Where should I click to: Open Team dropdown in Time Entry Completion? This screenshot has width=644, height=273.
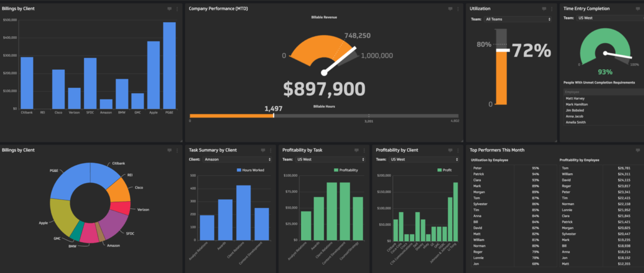click(x=608, y=18)
